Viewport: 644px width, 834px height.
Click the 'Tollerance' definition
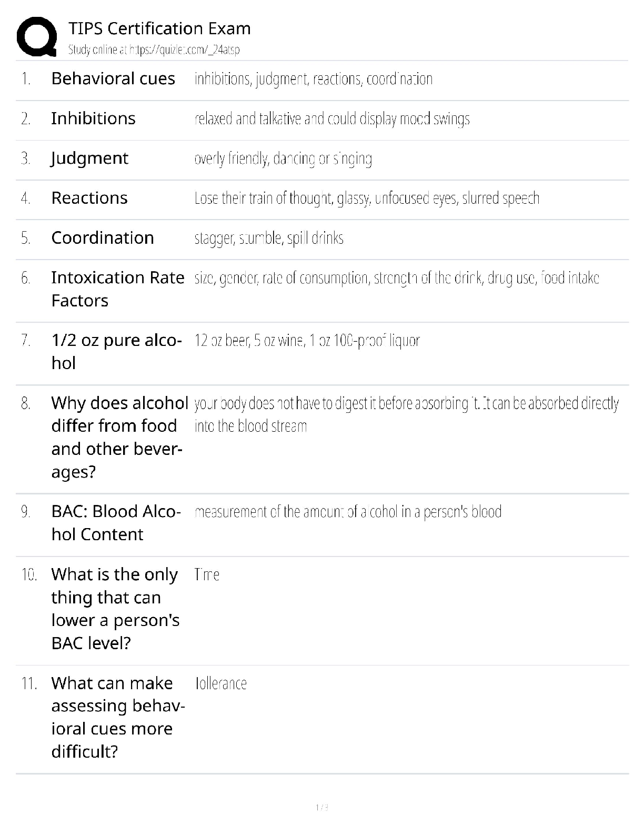coord(220,683)
